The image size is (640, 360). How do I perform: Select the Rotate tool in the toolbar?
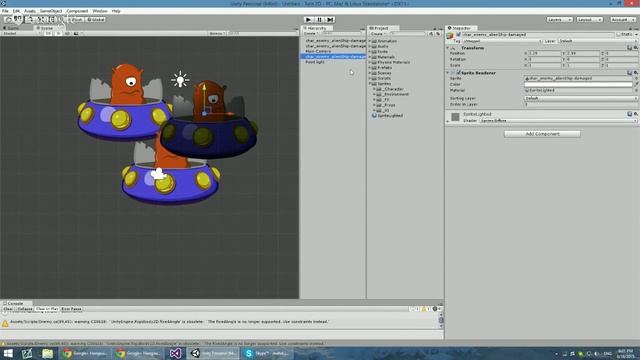(x=29, y=20)
